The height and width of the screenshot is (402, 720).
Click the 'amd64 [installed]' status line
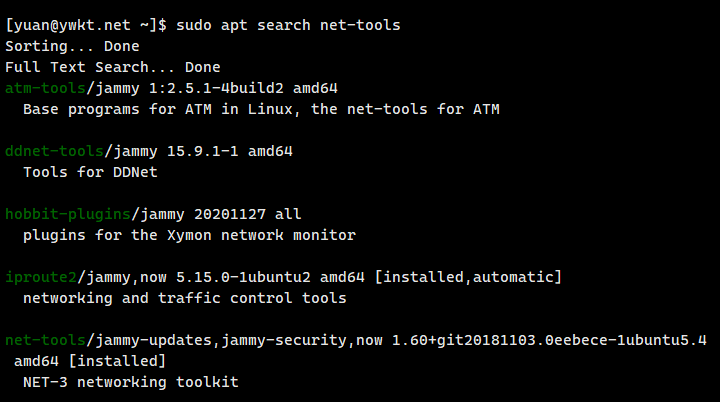pos(90,361)
